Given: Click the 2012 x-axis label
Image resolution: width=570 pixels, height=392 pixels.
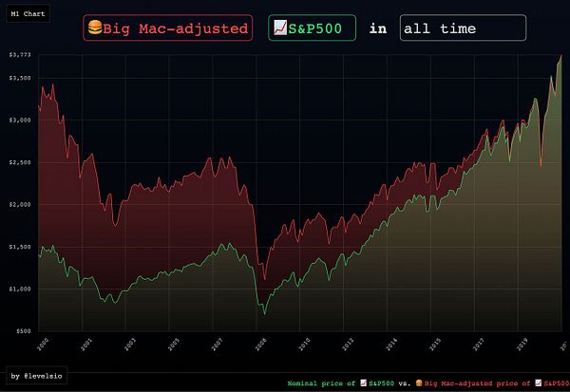Looking at the screenshot, I should tap(348, 344).
